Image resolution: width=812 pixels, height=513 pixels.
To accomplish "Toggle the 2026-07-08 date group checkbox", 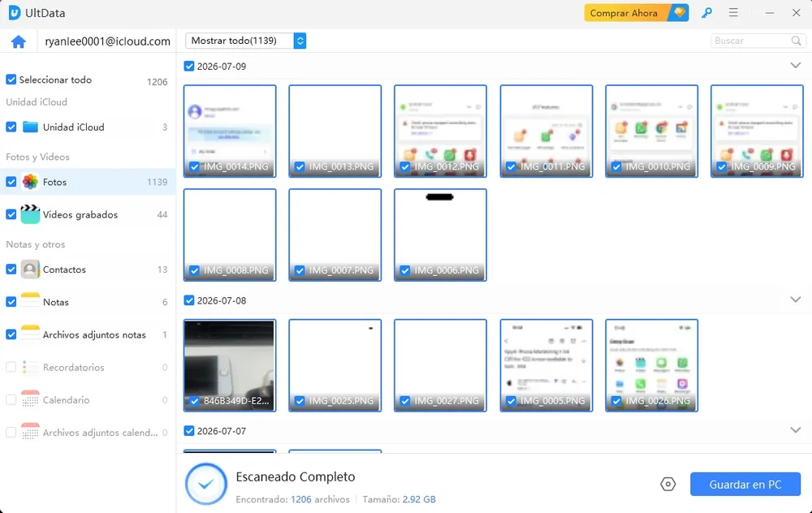I will click(189, 300).
